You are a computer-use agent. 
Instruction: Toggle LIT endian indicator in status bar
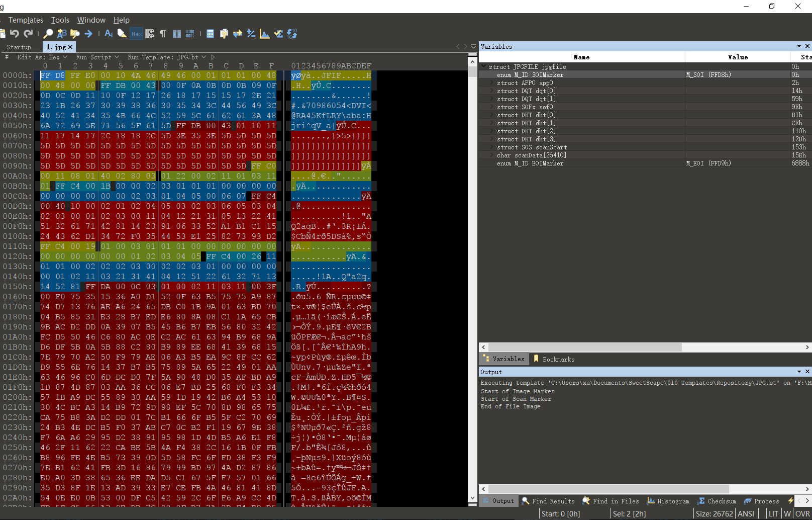773,513
